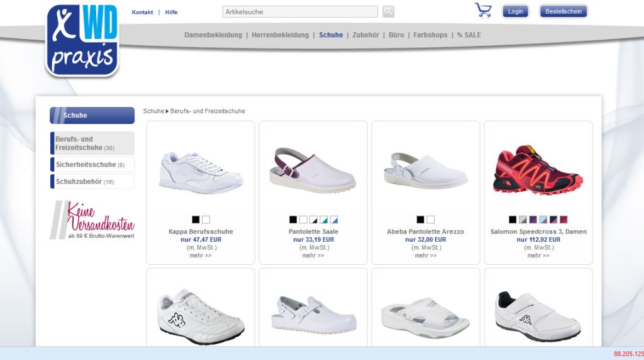Open Salomon Speedcross 3, Damen title

[x=538, y=232]
